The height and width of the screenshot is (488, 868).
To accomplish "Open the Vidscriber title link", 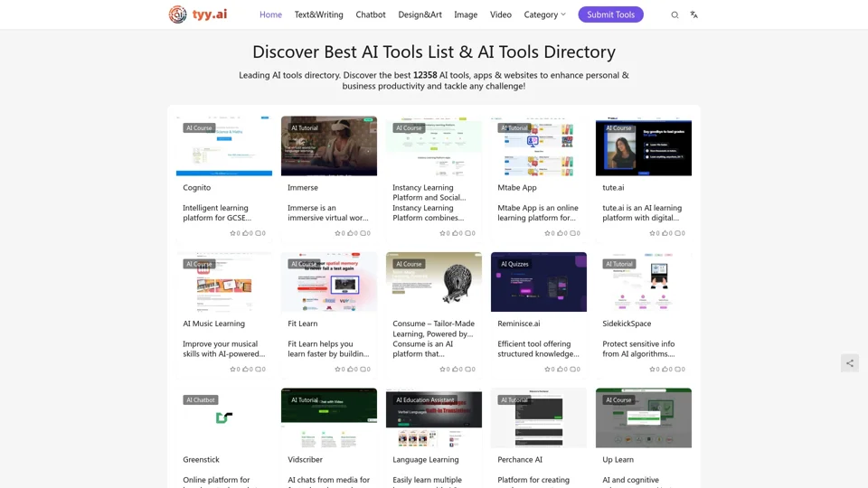I will coord(305,460).
